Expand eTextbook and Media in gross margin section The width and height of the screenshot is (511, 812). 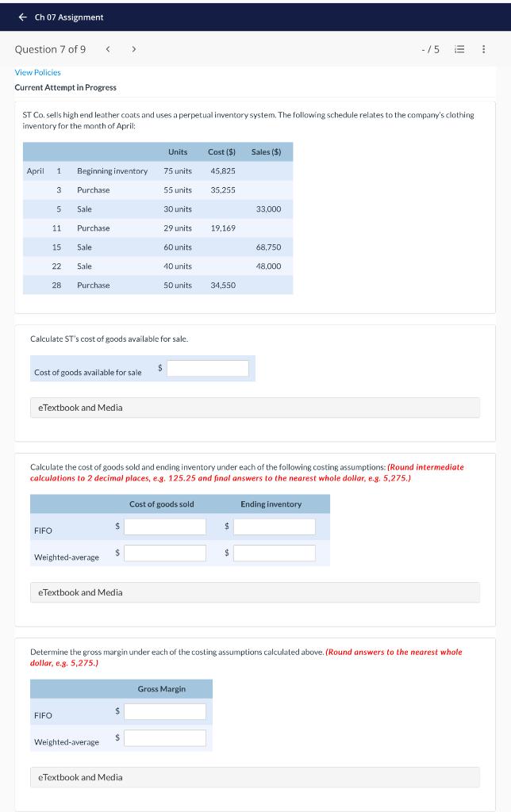[79, 777]
